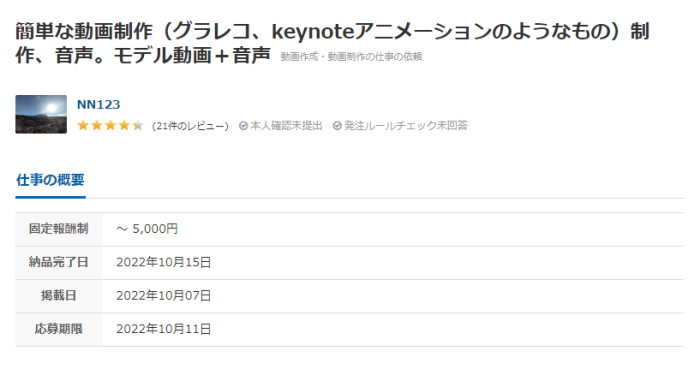
Task: Click the 動画作成・動画制作の仕事の依頼 category text
Action: [351, 57]
